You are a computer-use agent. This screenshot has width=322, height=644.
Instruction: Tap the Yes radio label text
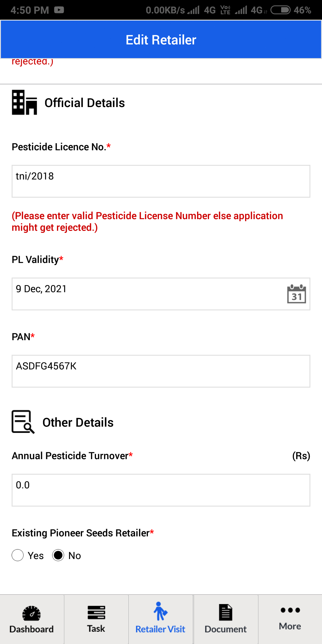click(35, 556)
